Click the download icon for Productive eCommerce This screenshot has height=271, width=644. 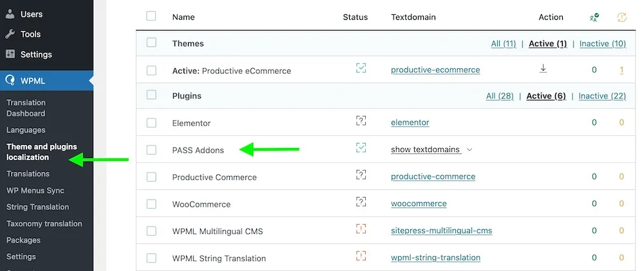point(543,69)
